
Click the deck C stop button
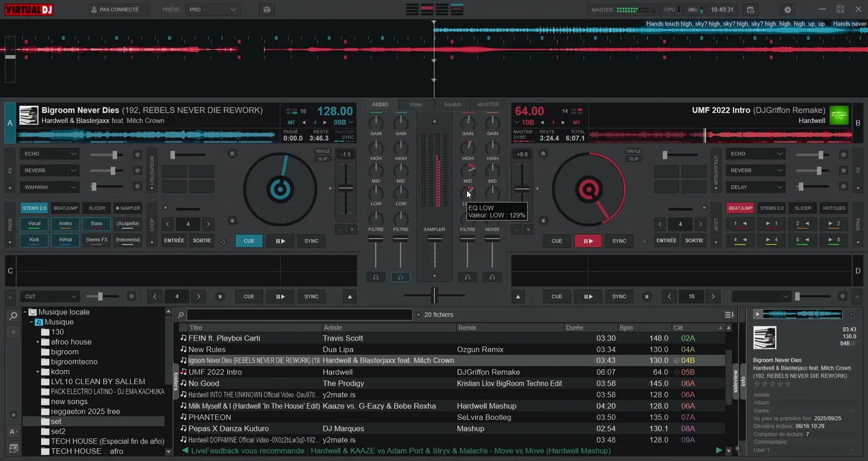click(x=220, y=296)
